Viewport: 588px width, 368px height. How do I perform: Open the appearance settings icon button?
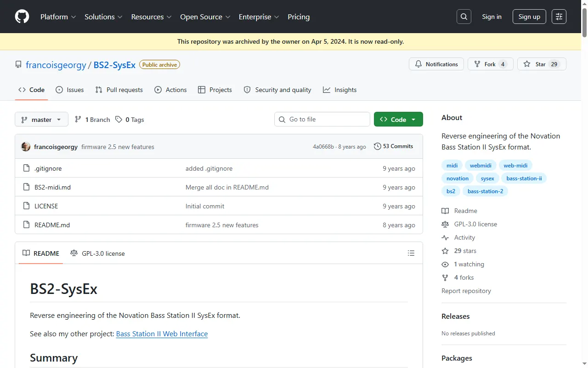tap(559, 17)
